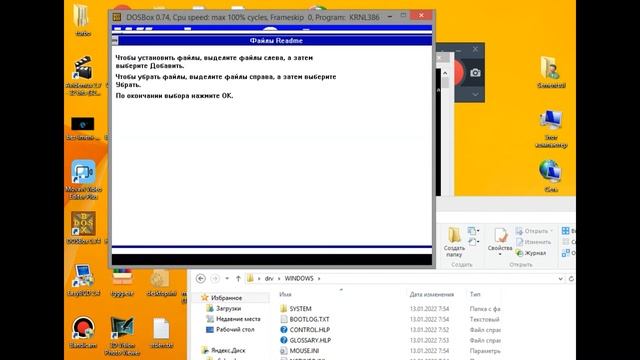640x360 pixels.
Task: Click Журнал in the Explorer ribbon
Action: tap(531, 253)
